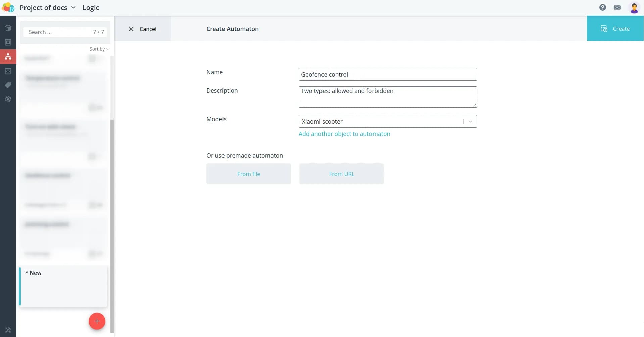Click the user avatar icon

pyautogui.click(x=634, y=8)
